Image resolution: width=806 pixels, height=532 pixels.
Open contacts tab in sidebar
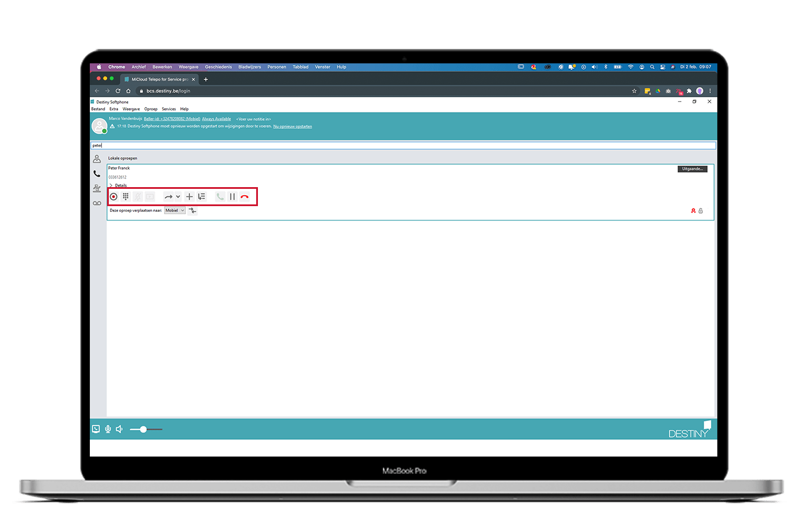(x=97, y=159)
